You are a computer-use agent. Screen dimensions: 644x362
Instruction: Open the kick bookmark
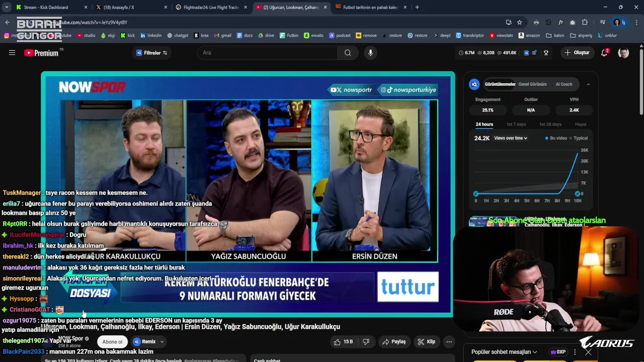coord(128,36)
